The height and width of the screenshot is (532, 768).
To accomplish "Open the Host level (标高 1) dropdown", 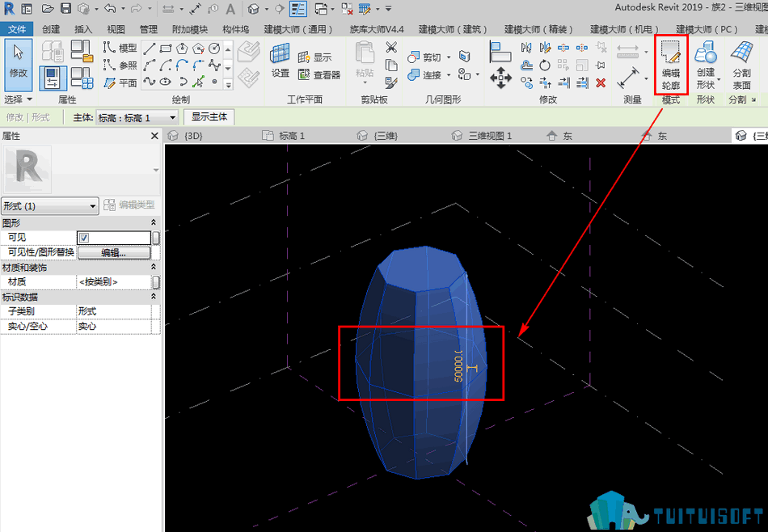I will (137, 117).
